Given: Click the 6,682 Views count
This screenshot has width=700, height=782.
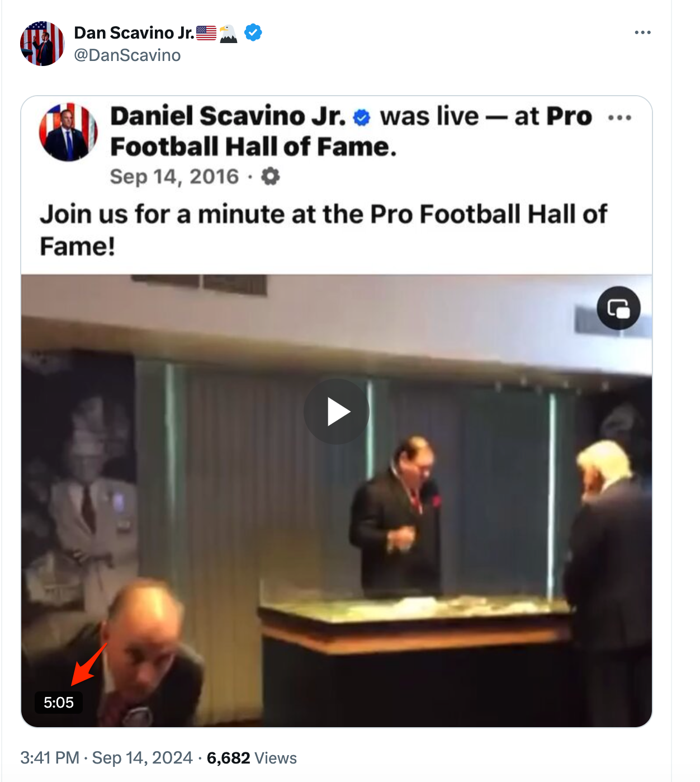Looking at the screenshot, I should tap(252, 758).
